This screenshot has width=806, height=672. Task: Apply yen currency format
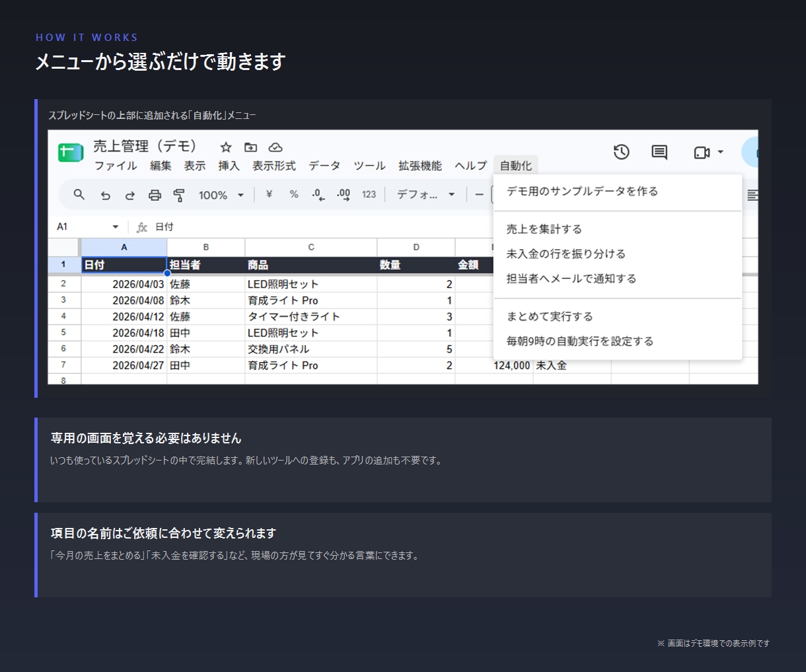pos(269,194)
